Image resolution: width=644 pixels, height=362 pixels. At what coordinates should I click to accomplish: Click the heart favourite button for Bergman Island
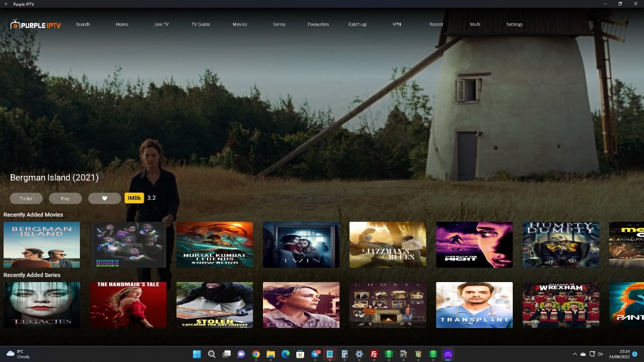coord(104,199)
